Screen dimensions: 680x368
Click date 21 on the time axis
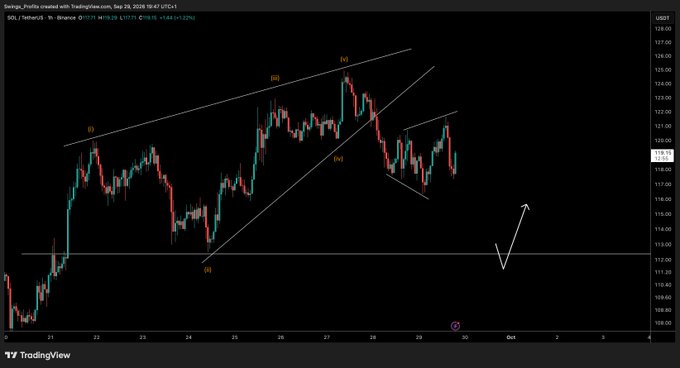click(x=51, y=337)
